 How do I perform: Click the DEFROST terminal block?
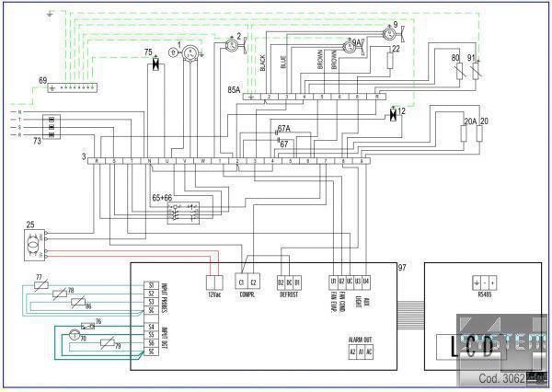(290, 282)
